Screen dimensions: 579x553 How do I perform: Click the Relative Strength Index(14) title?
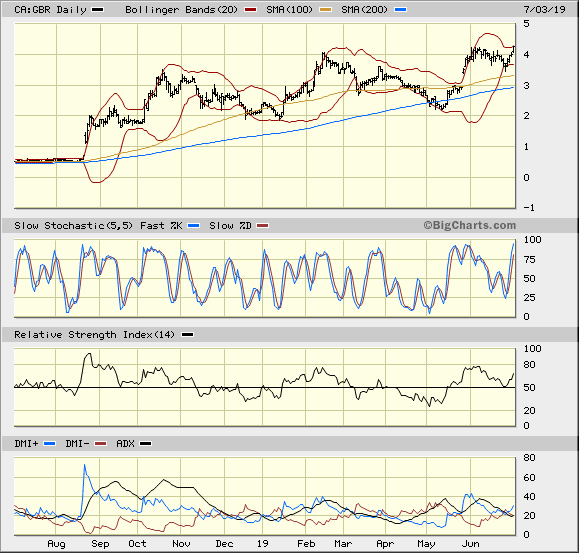pos(94,335)
